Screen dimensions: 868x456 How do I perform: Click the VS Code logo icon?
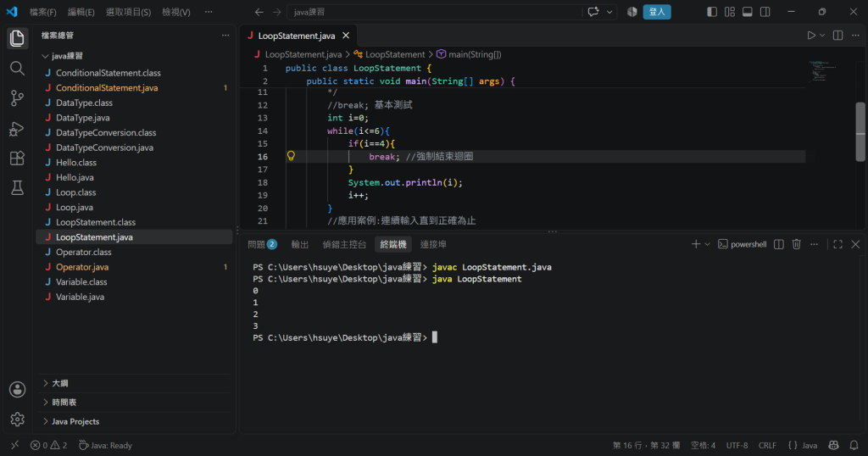pyautogui.click(x=12, y=12)
